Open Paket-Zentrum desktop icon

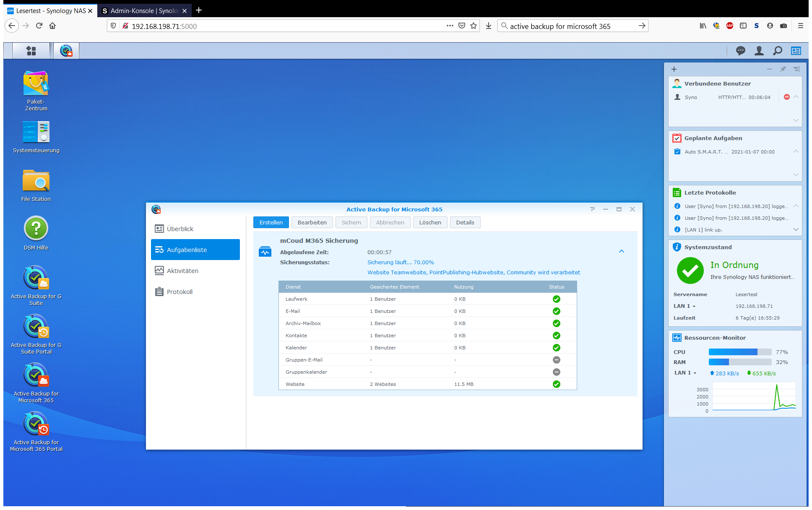pyautogui.click(x=36, y=84)
